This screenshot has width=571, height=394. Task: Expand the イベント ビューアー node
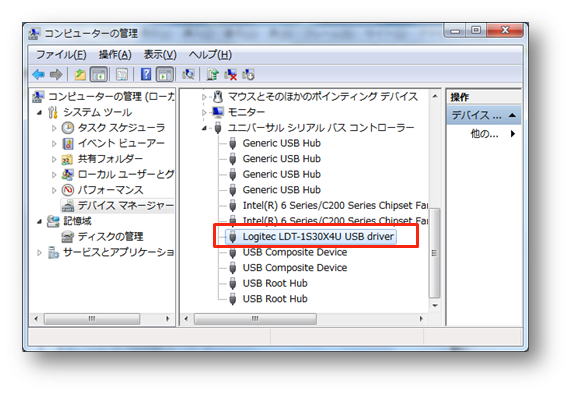tap(54, 143)
